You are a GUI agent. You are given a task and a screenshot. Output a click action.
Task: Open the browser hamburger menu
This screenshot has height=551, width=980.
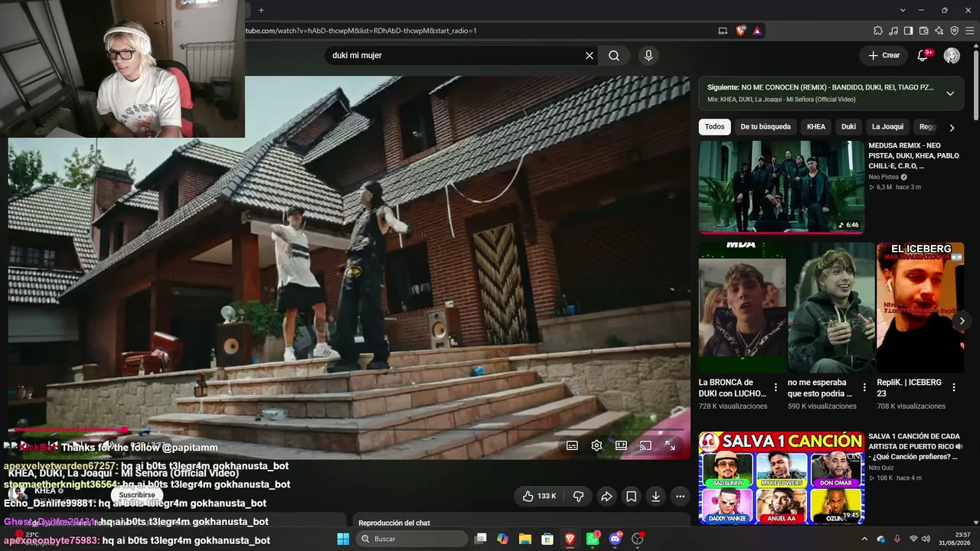(x=969, y=31)
